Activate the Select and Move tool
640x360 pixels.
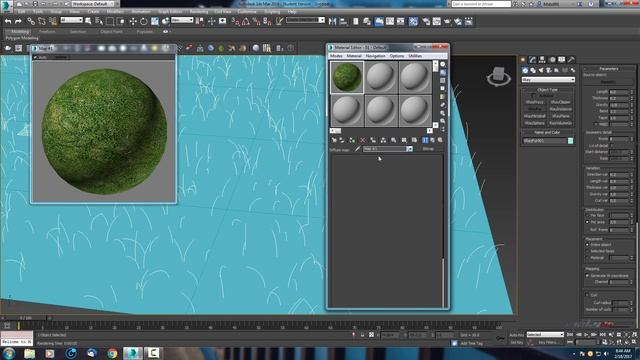[x=133, y=21]
